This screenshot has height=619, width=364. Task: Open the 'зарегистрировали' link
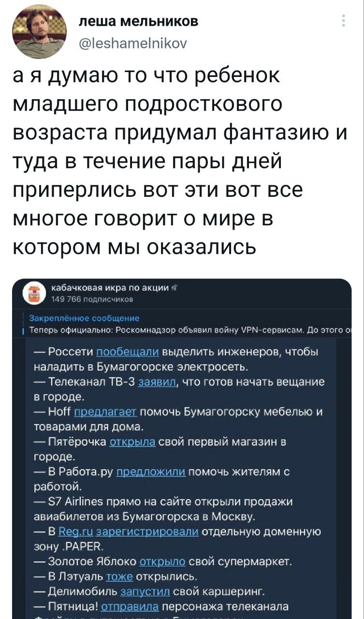click(x=147, y=532)
